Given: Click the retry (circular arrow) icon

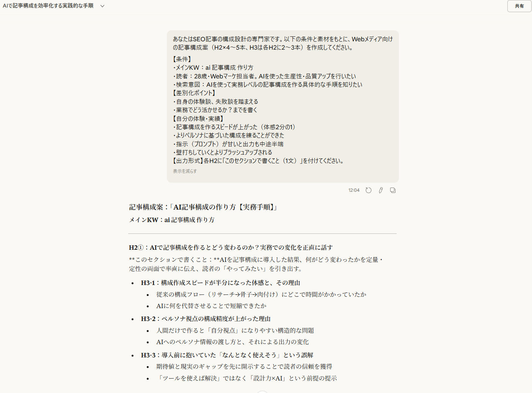Looking at the screenshot, I should tap(368, 190).
